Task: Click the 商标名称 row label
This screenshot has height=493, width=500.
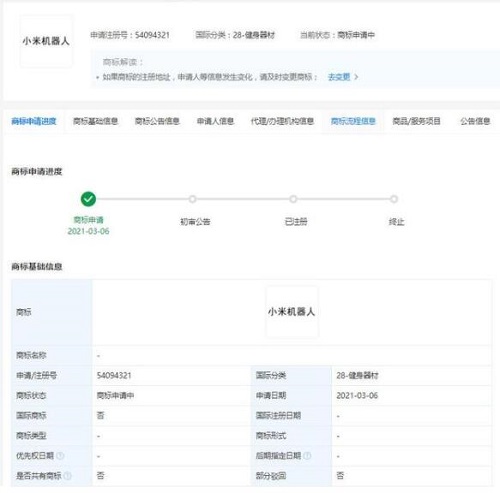Action: [x=31, y=355]
